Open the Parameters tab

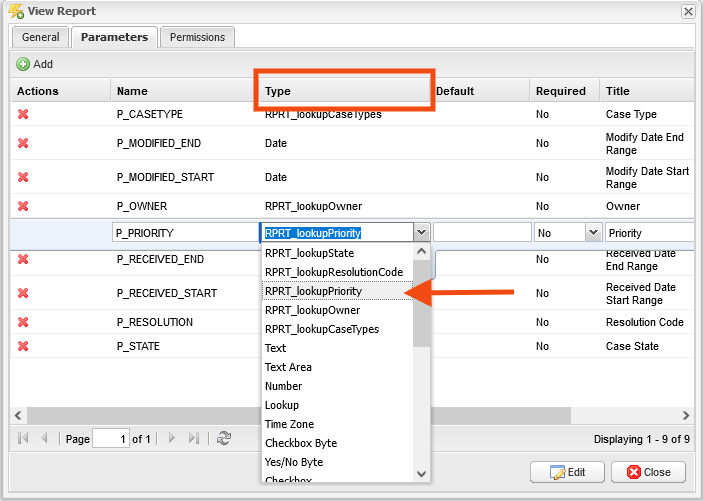114,37
